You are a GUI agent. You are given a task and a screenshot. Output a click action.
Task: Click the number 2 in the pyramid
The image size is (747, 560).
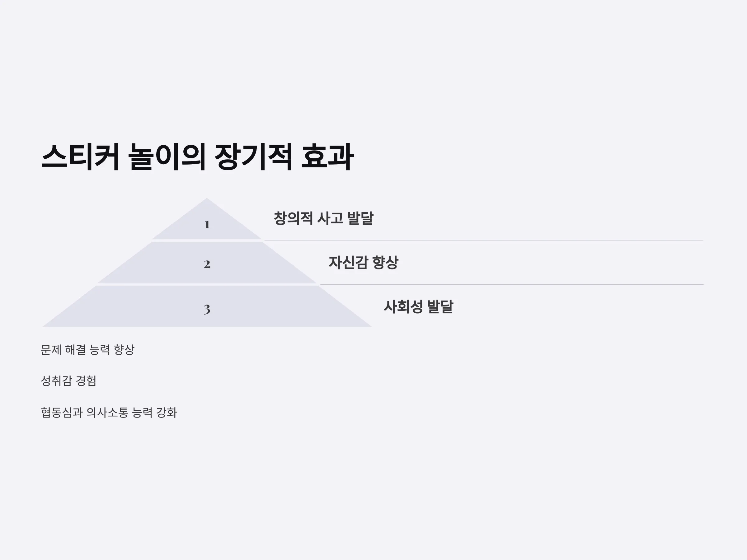[207, 264]
